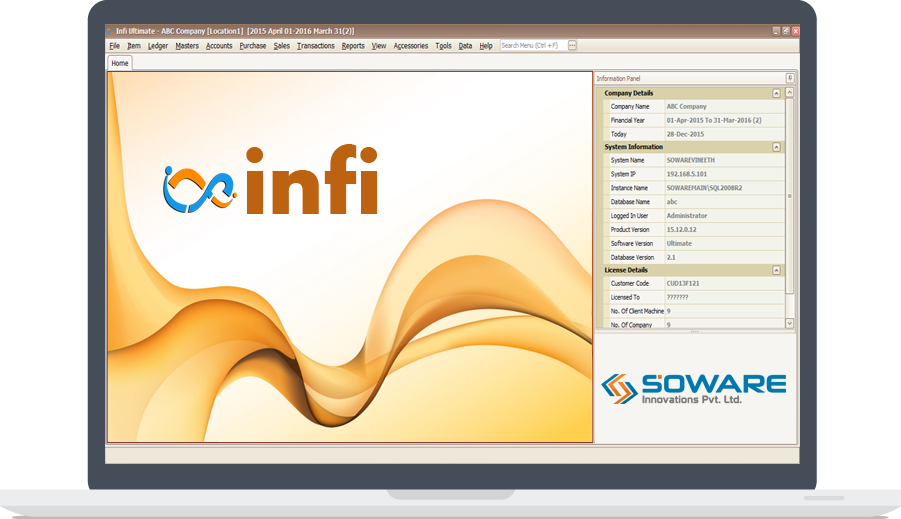Click the System IP value 192.168.5.101
Image resolution: width=901 pixels, height=519 pixels.
687,174
